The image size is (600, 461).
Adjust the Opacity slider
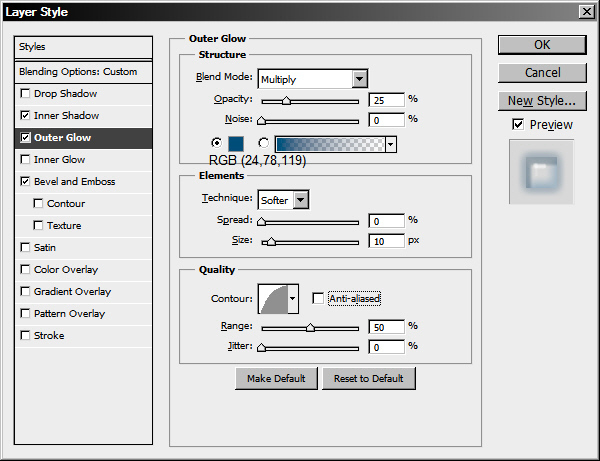[286, 101]
